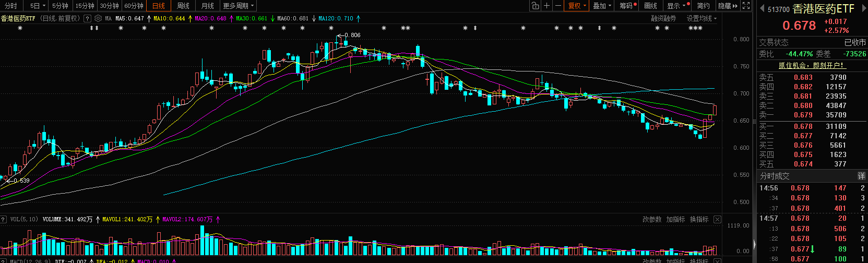Screen dimensions: 868x263
Task: Click the lock icon in chart toolbar
Action: point(535,6)
